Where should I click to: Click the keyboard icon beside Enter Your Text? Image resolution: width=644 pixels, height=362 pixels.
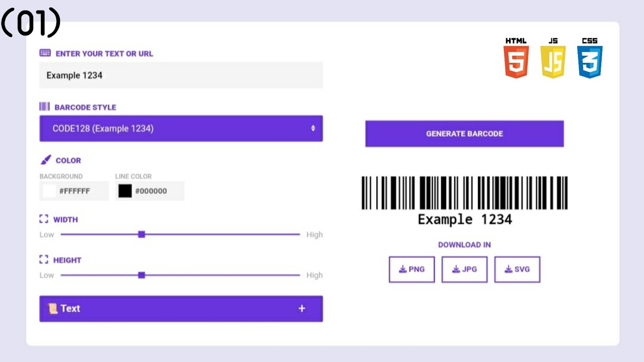[45, 53]
